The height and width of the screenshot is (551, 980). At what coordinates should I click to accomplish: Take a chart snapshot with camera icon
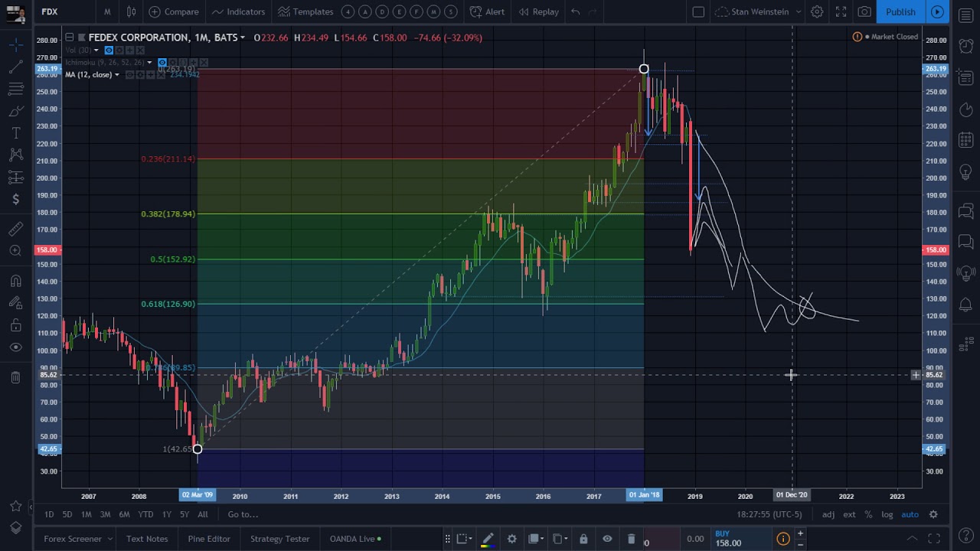pyautogui.click(x=864, y=11)
